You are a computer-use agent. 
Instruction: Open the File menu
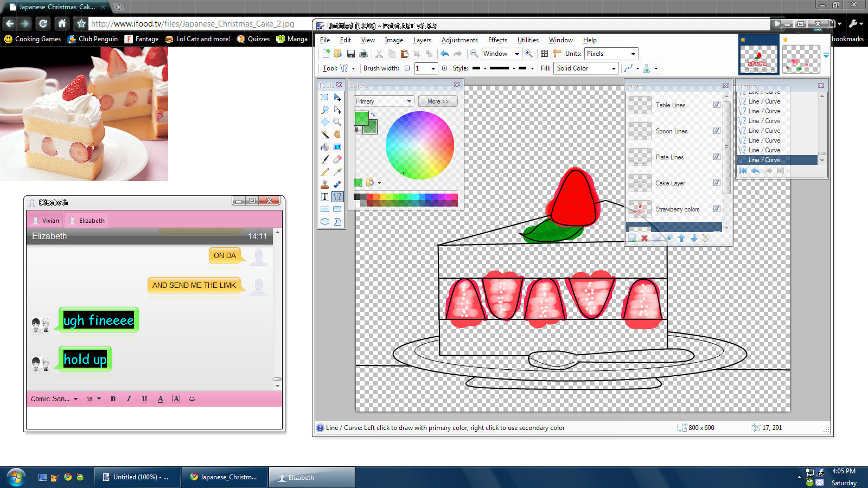click(x=325, y=40)
